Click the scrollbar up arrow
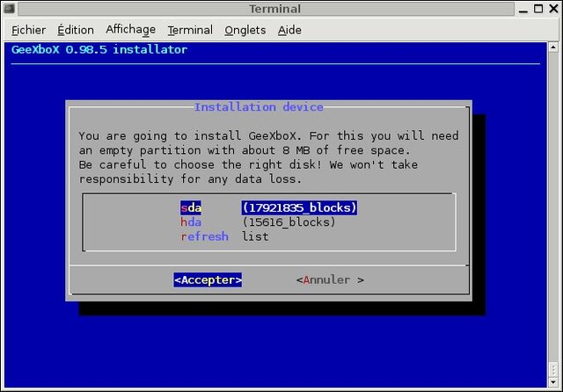563x392 pixels. coord(553,47)
